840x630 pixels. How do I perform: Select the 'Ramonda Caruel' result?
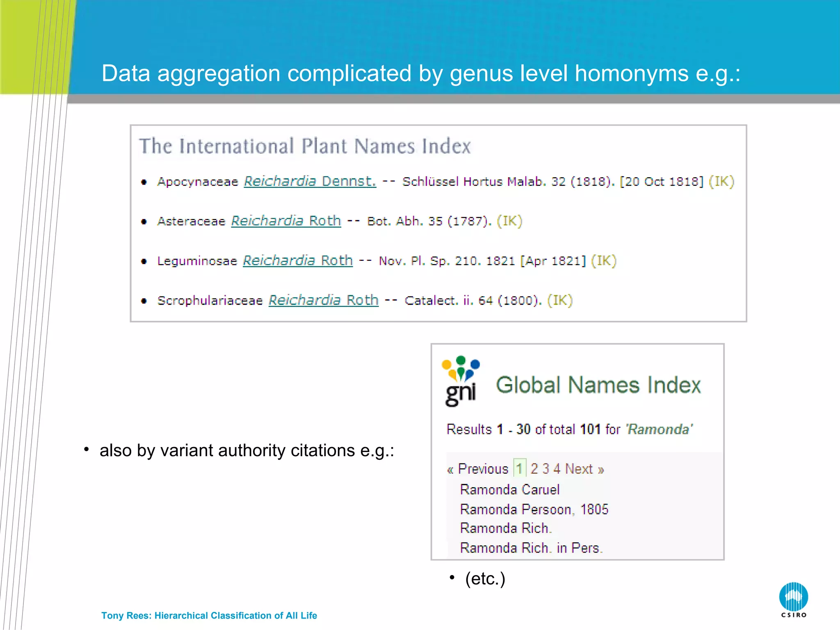(510, 490)
